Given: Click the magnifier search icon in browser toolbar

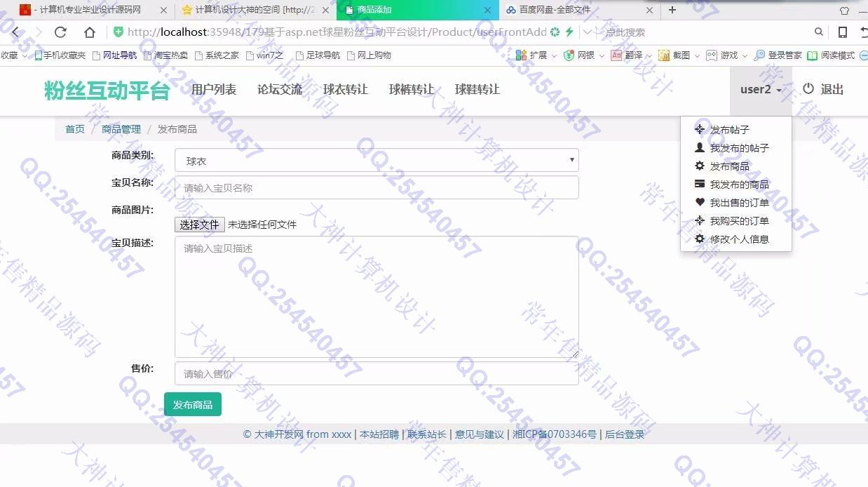Looking at the screenshot, I should pos(819,32).
